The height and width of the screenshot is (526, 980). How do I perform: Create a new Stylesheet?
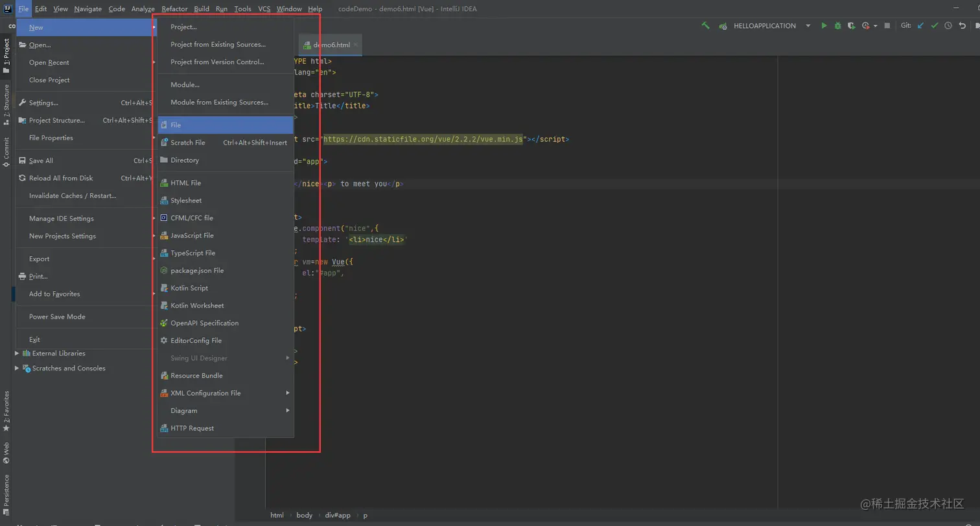tap(226, 200)
